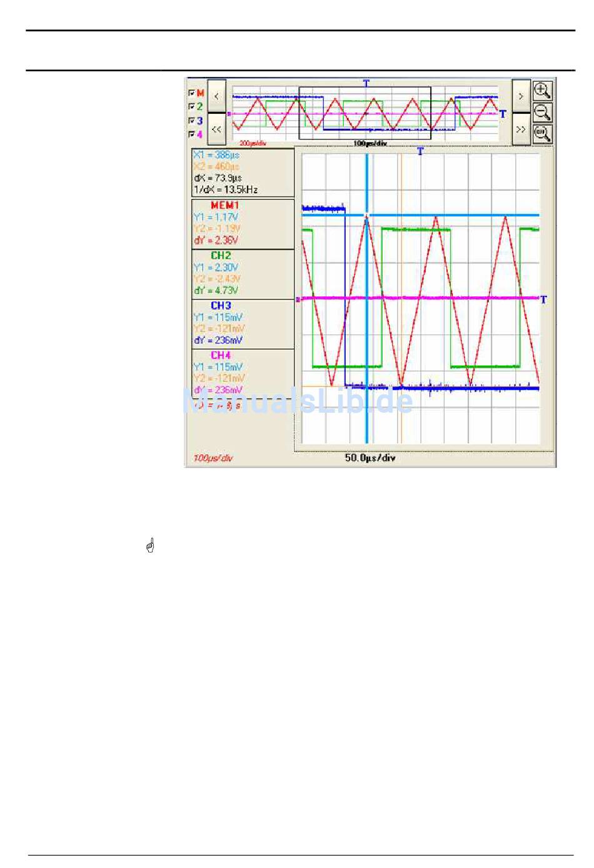Click the hand pointer note icon
The height and width of the screenshot is (868, 594).
click(150, 545)
